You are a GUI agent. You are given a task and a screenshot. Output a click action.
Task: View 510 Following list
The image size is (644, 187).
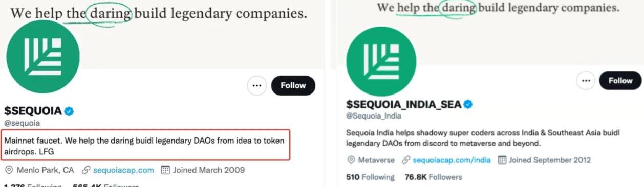pos(371,177)
